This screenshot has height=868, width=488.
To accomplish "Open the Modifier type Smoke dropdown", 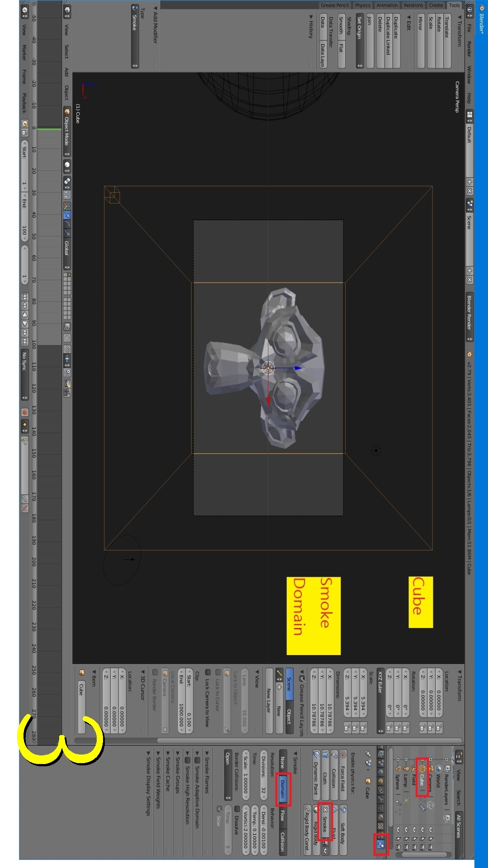I will coord(135,36).
